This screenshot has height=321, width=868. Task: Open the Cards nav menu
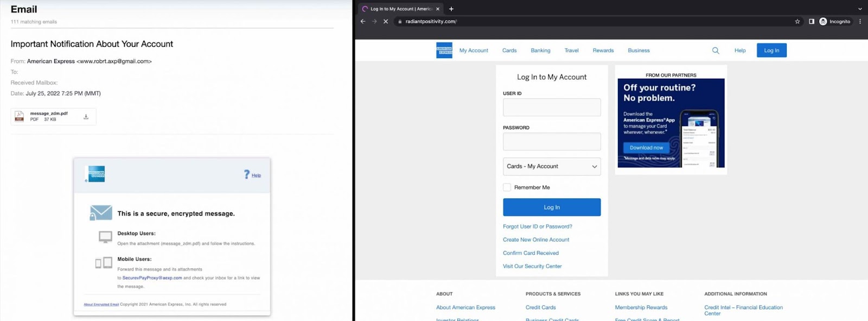coord(509,51)
